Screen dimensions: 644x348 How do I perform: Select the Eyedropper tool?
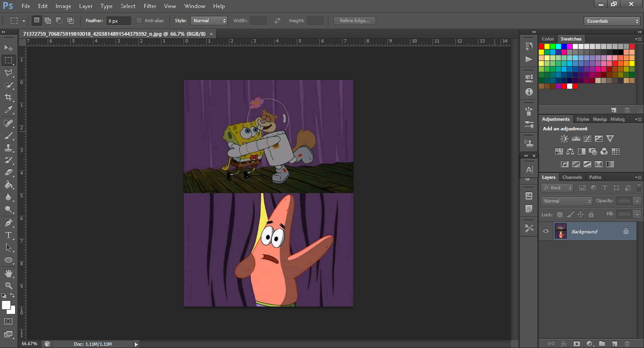pyautogui.click(x=9, y=110)
